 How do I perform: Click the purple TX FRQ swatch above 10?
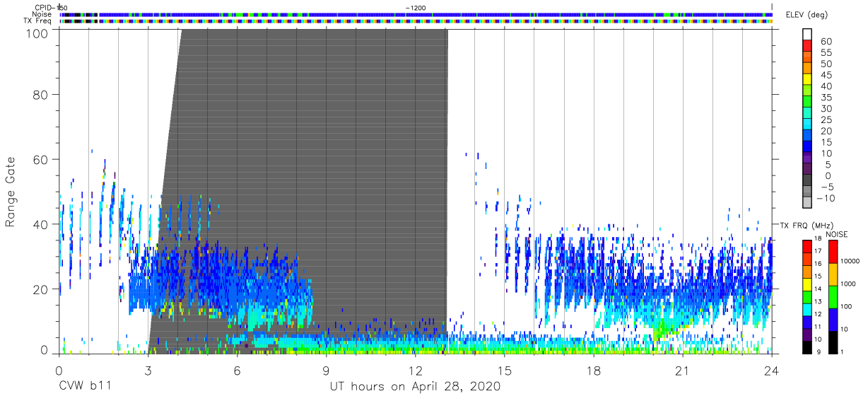click(x=807, y=335)
